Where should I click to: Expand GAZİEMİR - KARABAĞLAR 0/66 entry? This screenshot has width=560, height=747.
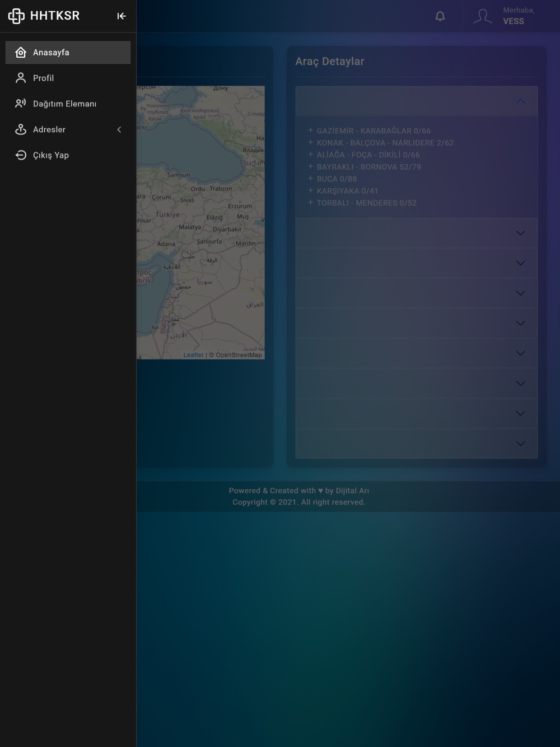tap(311, 130)
